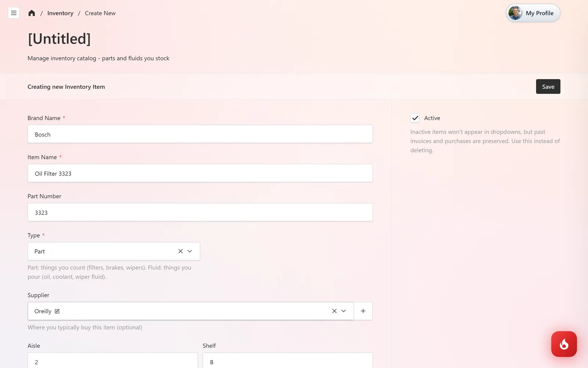The height and width of the screenshot is (368, 588).
Task: Add a new supplier with plus button
Action: [x=363, y=311]
